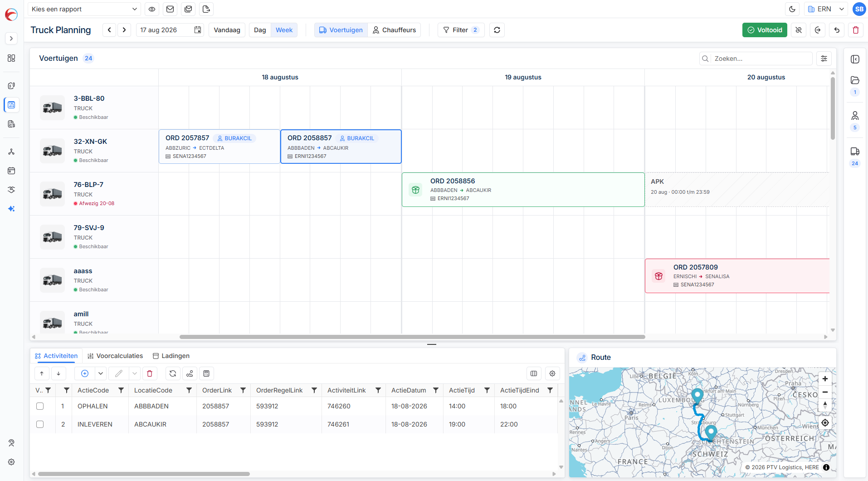Image resolution: width=868 pixels, height=481 pixels.
Task: Click the export document icon beside report selector
Action: tap(206, 9)
